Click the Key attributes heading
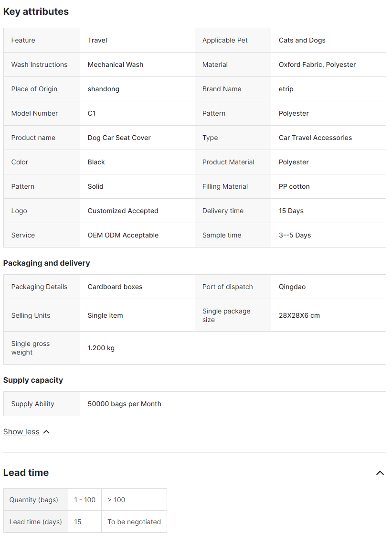The height and width of the screenshot is (539, 392). coord(36,11)
